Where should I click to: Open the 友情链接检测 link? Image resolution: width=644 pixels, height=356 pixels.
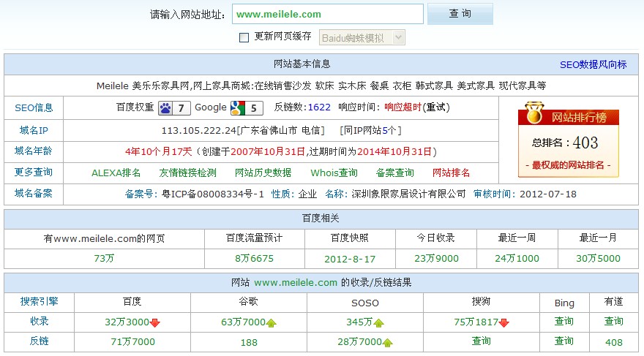coord(187,173)
